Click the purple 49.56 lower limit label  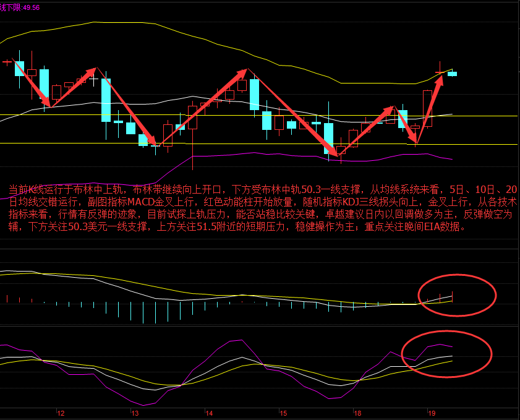pyautogui.click(x=31, y=7)
